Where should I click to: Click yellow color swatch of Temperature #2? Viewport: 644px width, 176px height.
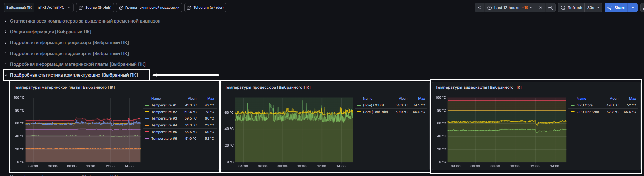point(147,112)
